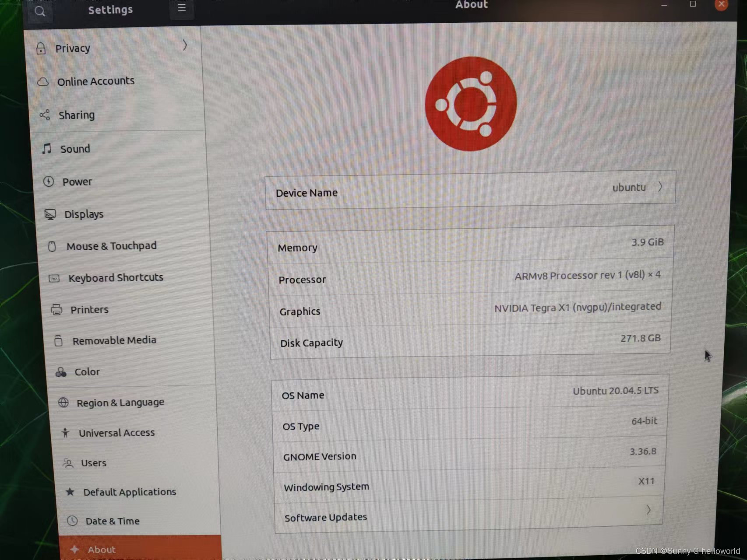Open Sound settings panel

click(x=119, y=149)
